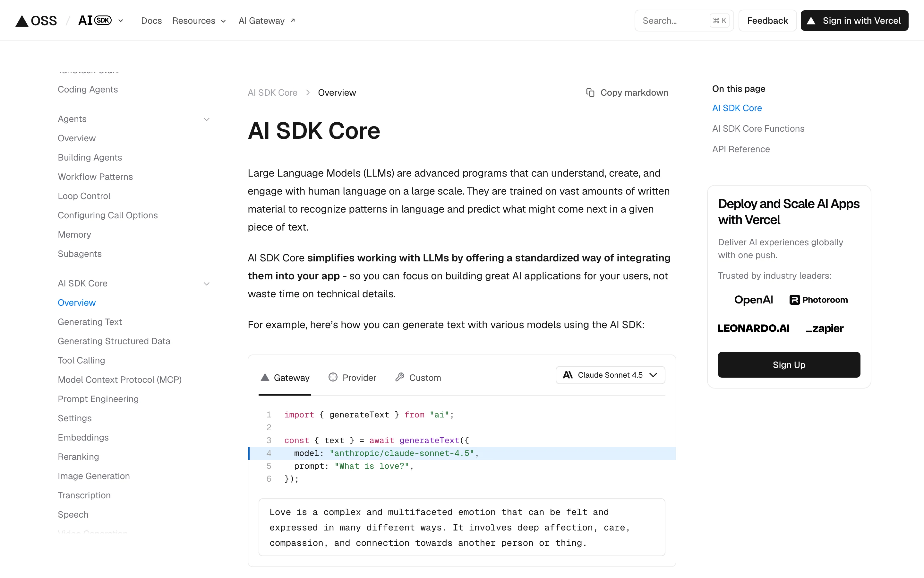Click the Sign Up button
The image size is (924, 578).
coord(789,365)
